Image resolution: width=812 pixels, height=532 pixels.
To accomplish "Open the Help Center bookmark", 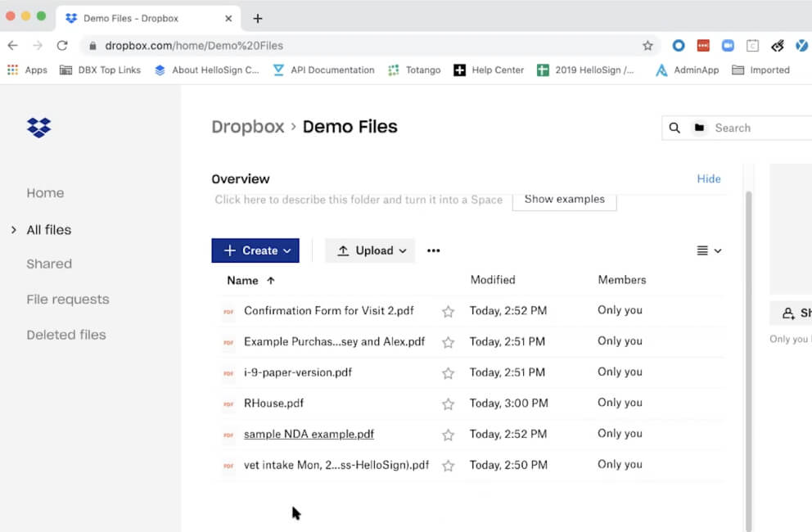I will click(x=489, y=70).
